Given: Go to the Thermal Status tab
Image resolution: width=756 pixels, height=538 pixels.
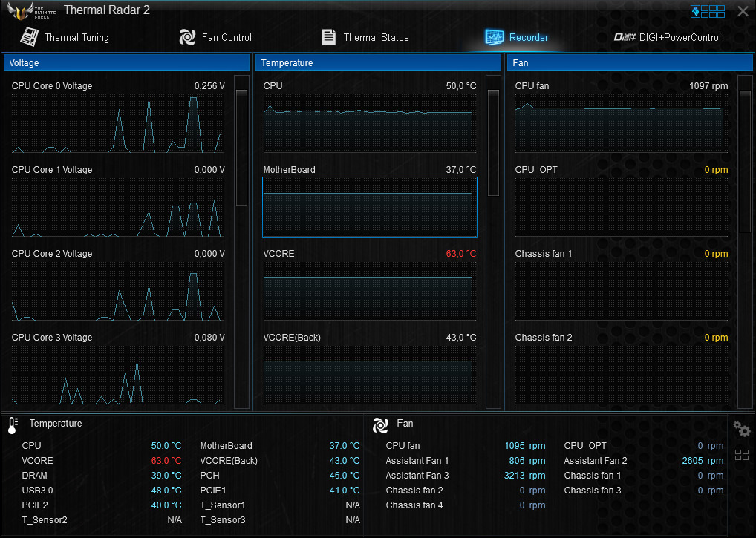Looking at the screenshot, I should point(365,37).
